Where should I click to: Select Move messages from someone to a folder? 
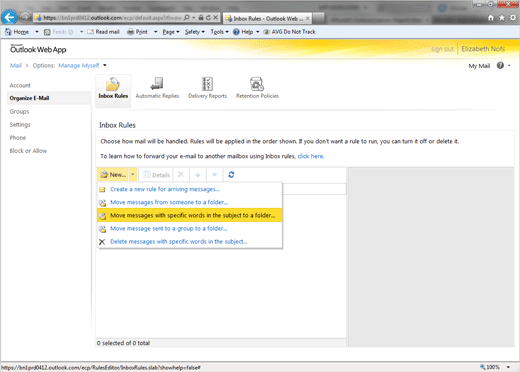pos(190,202)
